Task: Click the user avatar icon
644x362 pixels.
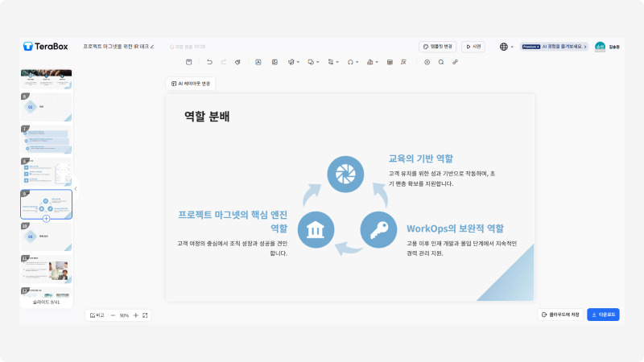Action: point(600,47)
